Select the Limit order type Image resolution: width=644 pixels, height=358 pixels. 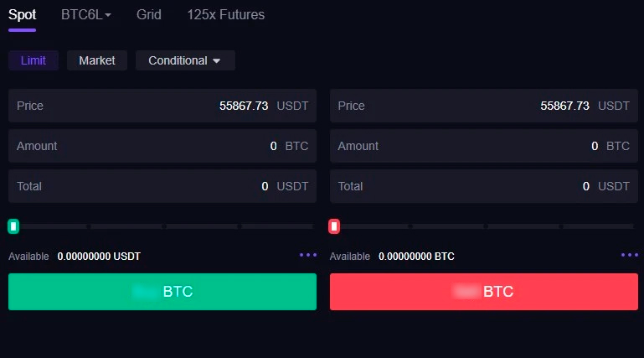[x=33, y=60]
